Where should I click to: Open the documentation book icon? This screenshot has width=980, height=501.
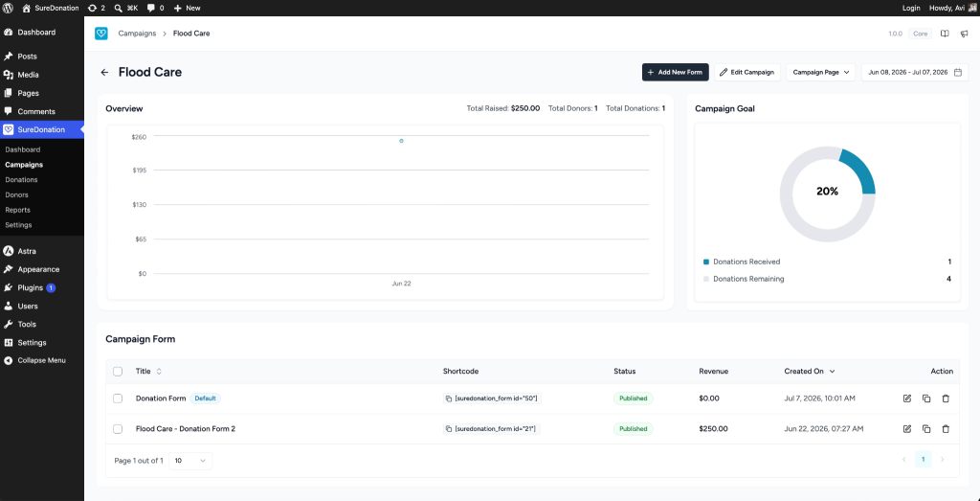(x=945, y=34)
